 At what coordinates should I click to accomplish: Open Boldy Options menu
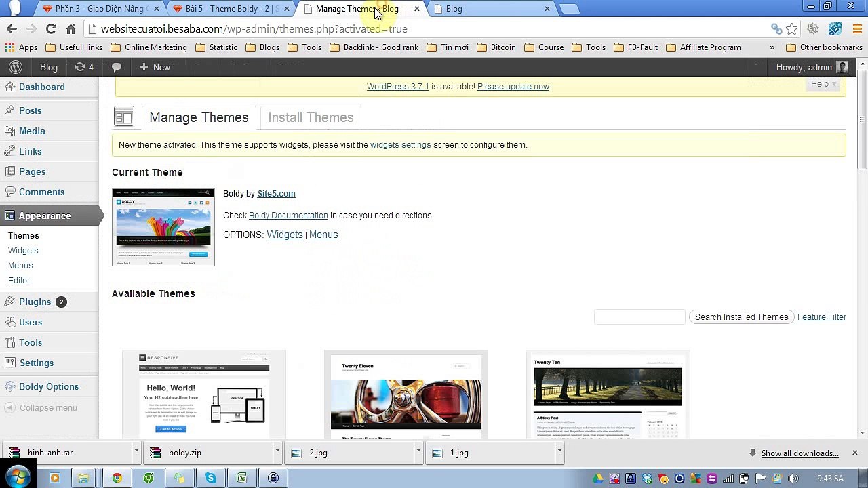coord(49,386)
